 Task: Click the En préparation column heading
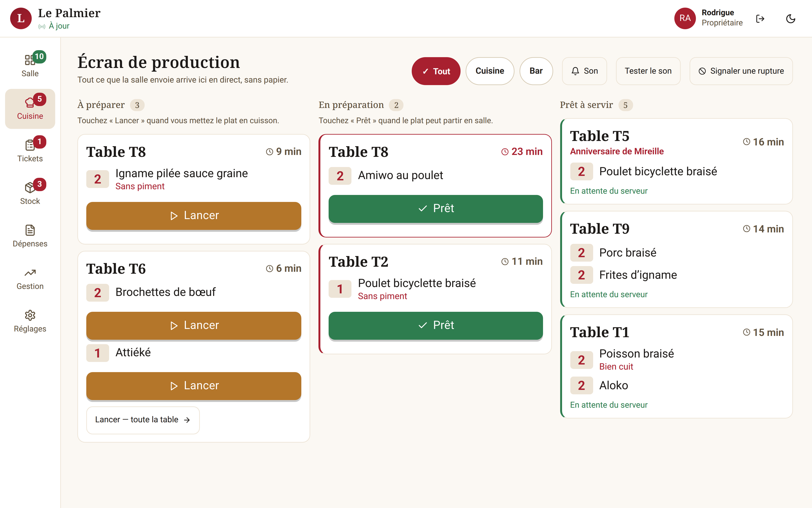[x=351, y=105]
